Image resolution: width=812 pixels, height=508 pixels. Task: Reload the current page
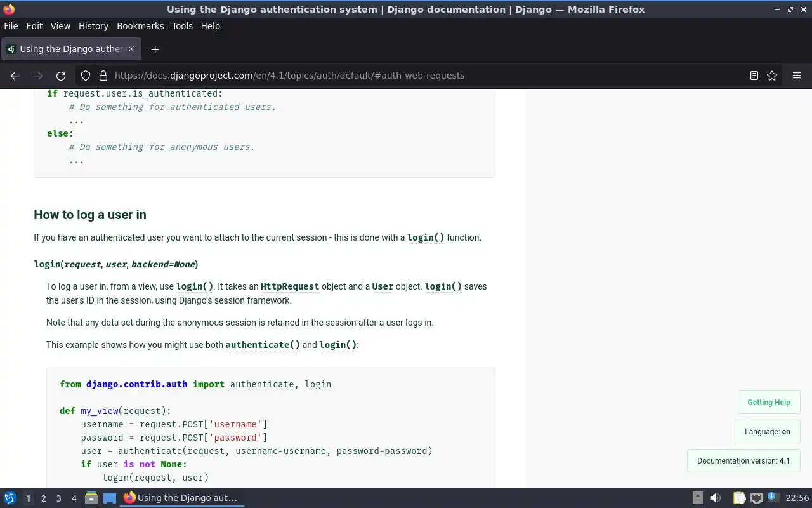[61, 76]
